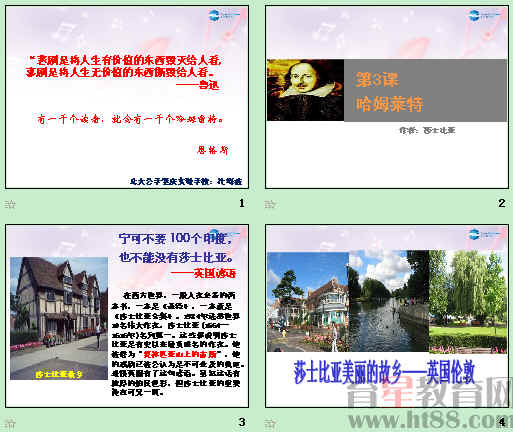This screenshot has width=513, height=432.
Task: Click the blue line 也不能没有莎士比亚 on slide 3
Action: tap(176, 257)
